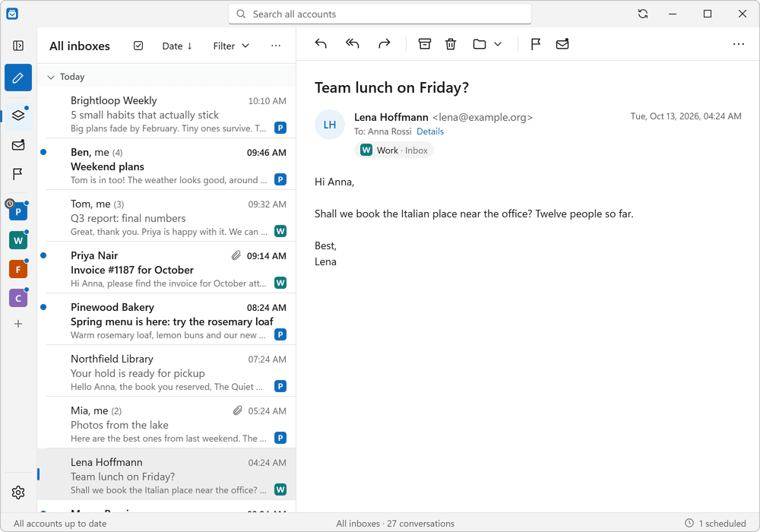Click attachment paperclip on Priya Nair email
Viewport: 760px width, 532px height.
click(236, 255)
